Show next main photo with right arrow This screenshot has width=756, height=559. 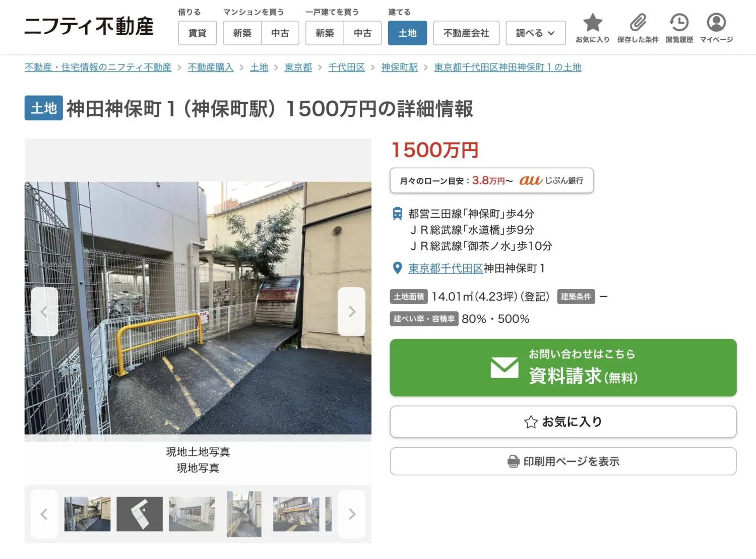click(x=351, y=312)
